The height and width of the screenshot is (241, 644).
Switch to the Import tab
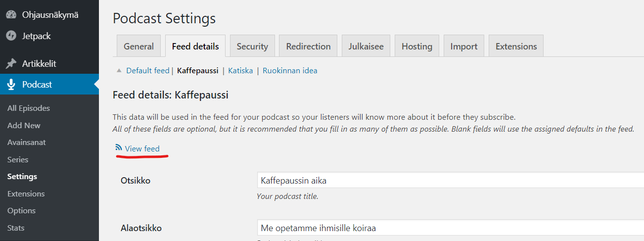click(x=464, y=47)
